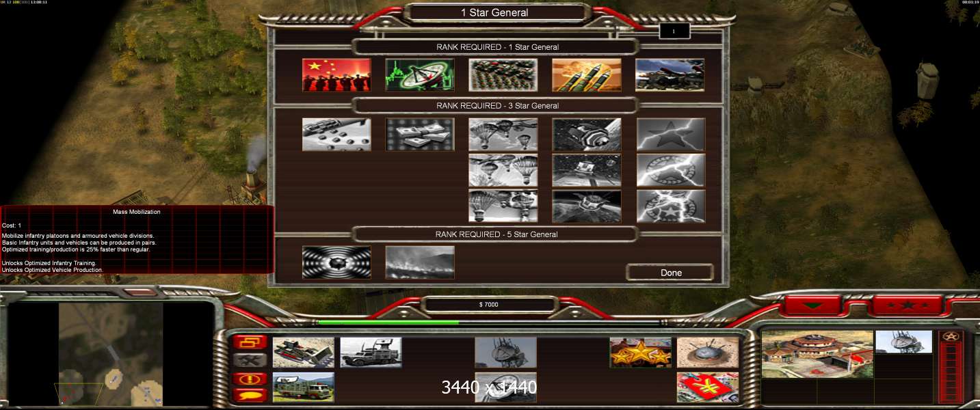Purchase the land mine dome upgrade
Image resolution: width=980 pixels, height=410 pixels.
coord(708,353)
